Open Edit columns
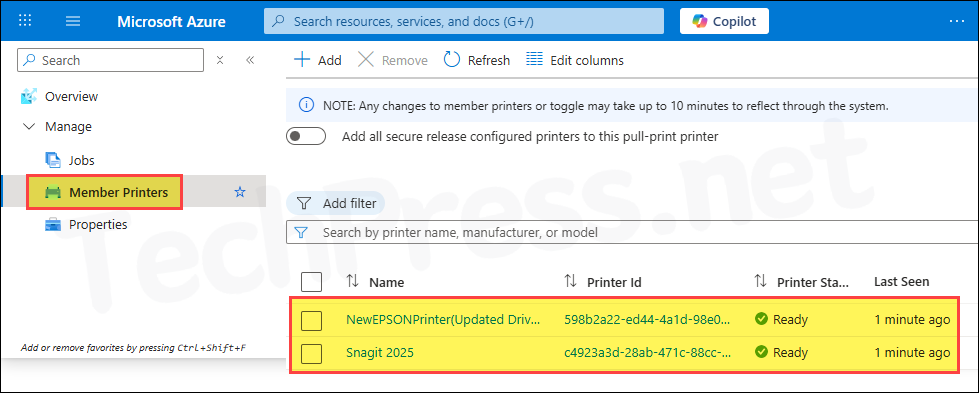The height and width of the screenshot is (393, 979). 574,60
